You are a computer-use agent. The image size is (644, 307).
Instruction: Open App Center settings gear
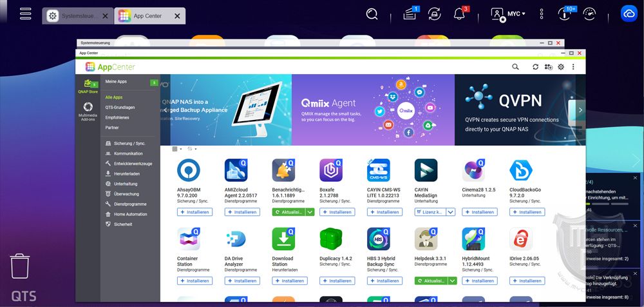point(561,66)
